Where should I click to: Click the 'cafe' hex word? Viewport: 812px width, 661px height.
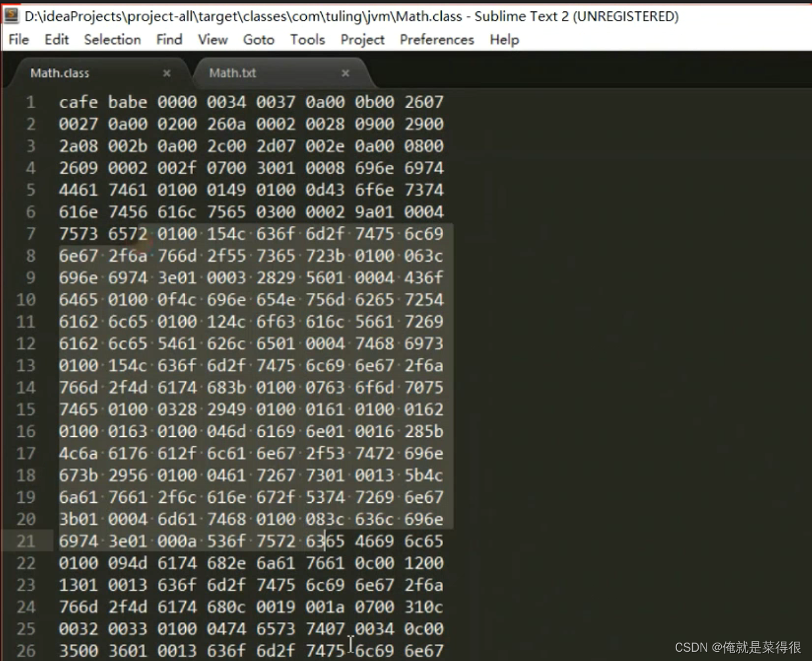(x=78, y=102)
